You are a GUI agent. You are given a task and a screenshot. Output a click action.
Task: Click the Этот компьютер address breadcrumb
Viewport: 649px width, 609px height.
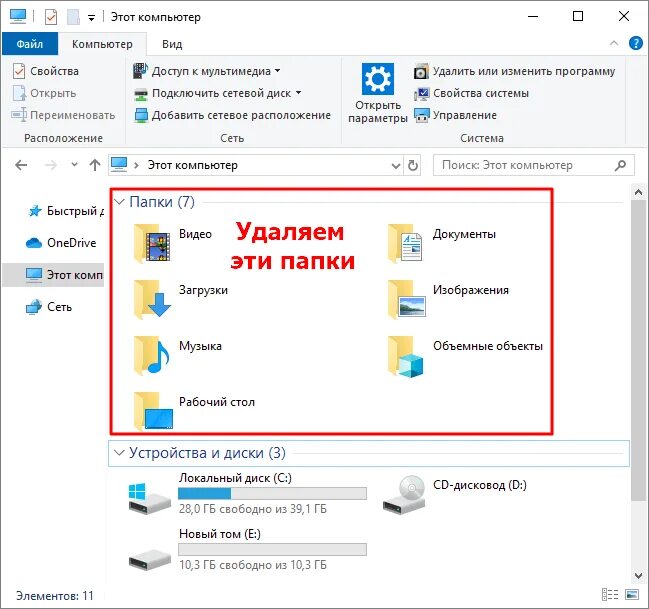pyautogui.click(x=193, y=166)
